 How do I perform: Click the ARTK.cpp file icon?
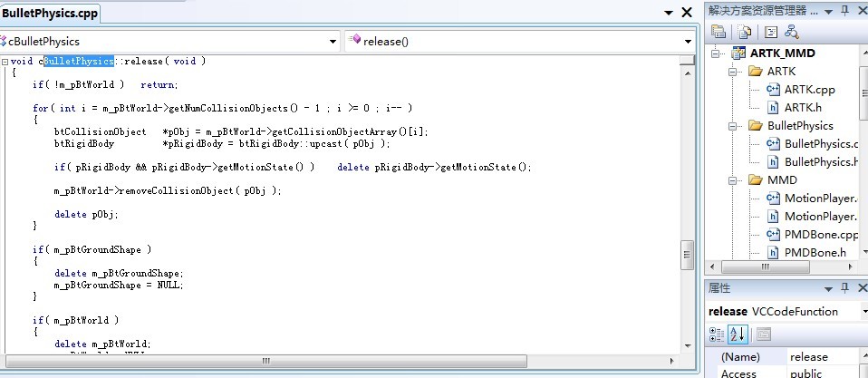[774, 89]
